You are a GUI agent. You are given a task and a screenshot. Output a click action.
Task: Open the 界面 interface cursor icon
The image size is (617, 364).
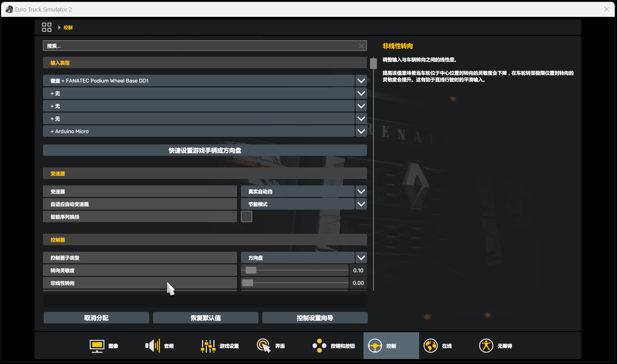tap(264, 346)
